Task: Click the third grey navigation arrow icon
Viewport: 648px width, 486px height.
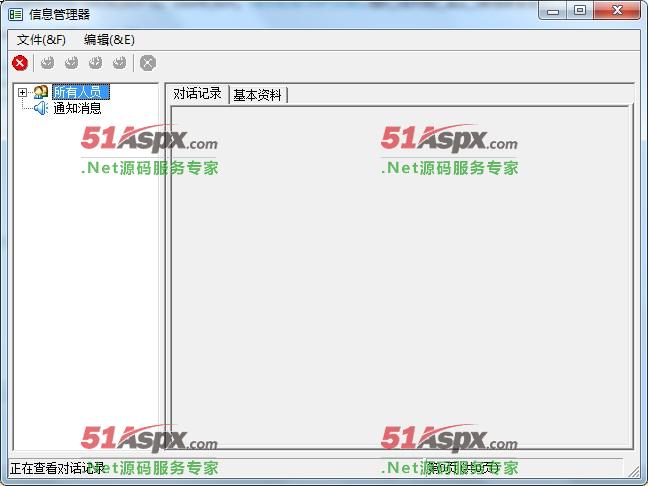Action: click(x=95, y=63)
